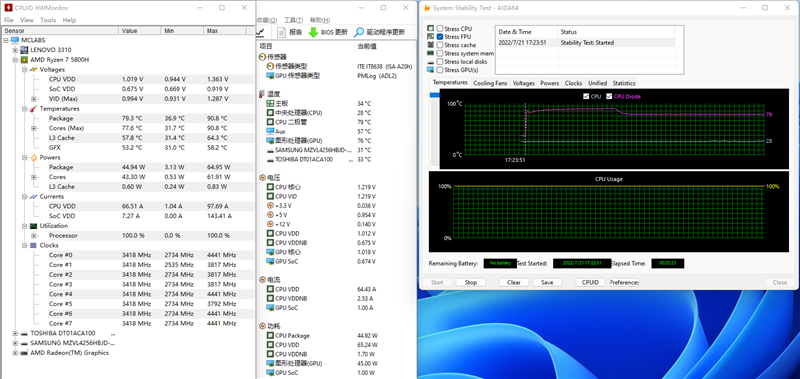800x379 pixels.
Task: Click the power consumption section icon
Action: pos(262,326)
